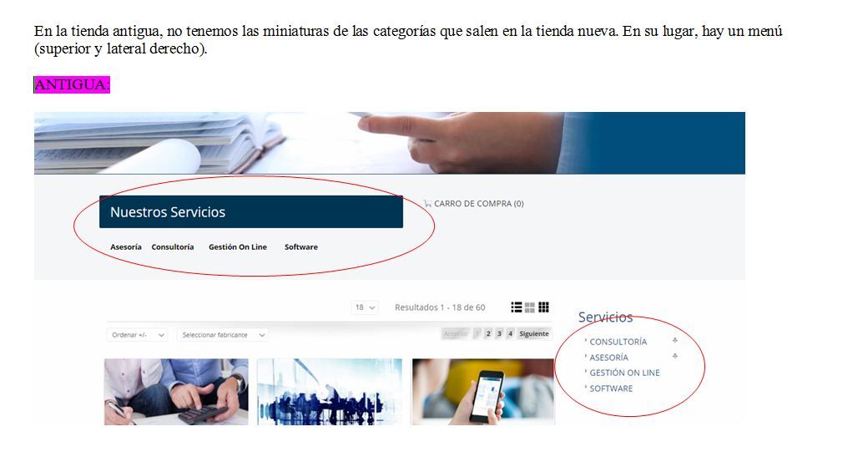Click the Siguiente pagination button
Viewport: 868px width, 452px height.
tap(534, 333)
